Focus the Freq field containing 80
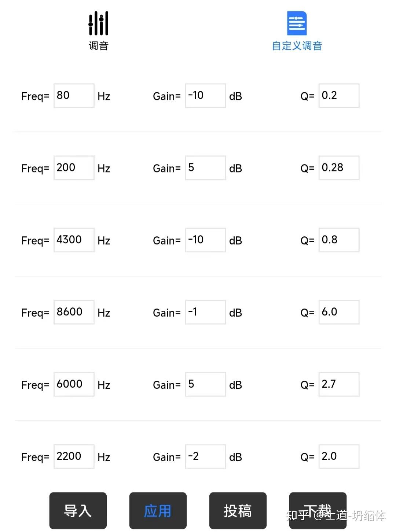The width and height of the screenshot is (396, 532). (x=74, y=96)
